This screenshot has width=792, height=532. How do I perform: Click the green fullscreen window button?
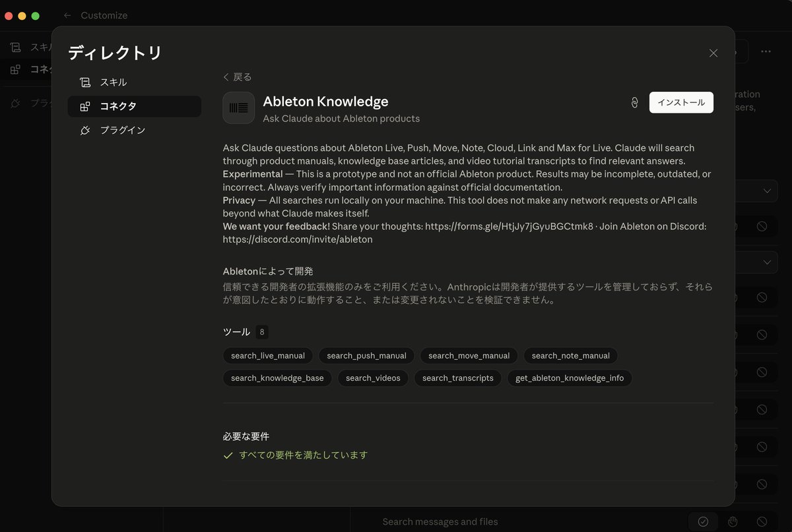point(36,16)
